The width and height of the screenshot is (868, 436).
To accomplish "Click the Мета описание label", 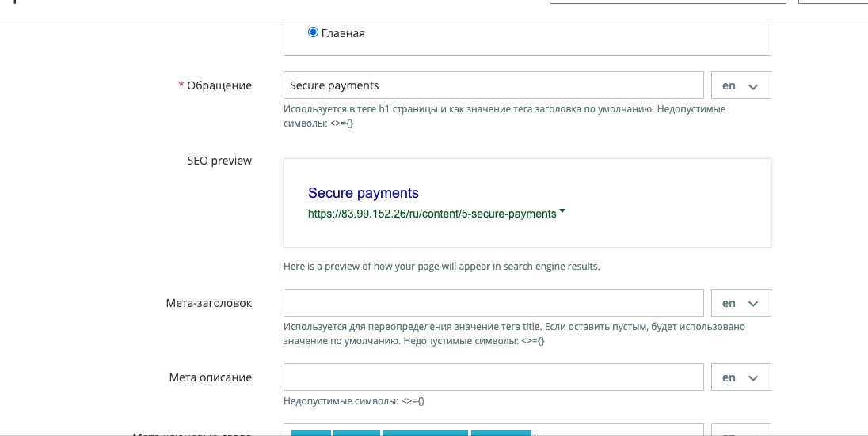I will pos(211,377).
